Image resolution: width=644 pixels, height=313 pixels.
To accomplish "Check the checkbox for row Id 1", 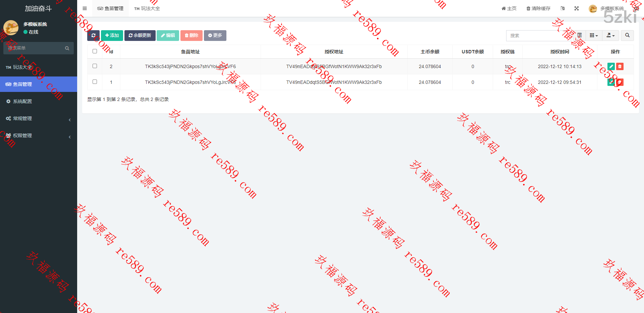I will click(95, 82).
